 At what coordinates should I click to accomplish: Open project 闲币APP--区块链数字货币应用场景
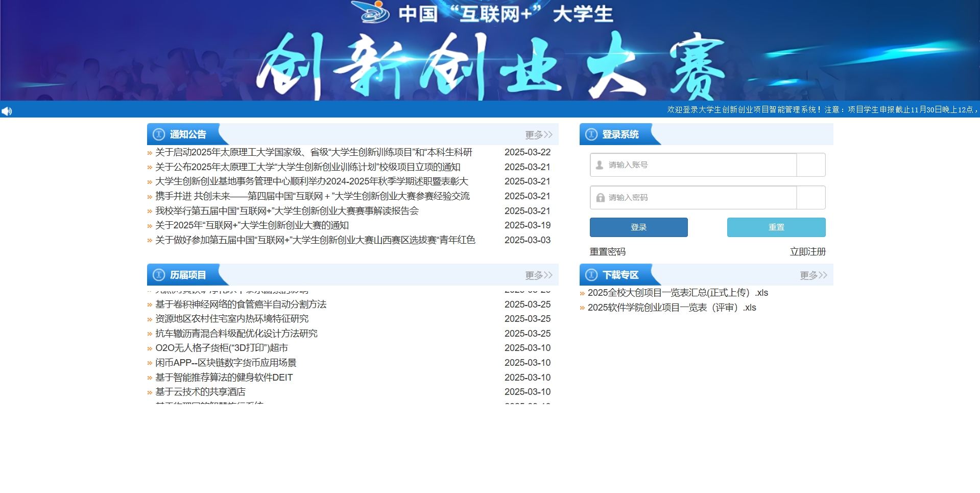pos(226,363)
